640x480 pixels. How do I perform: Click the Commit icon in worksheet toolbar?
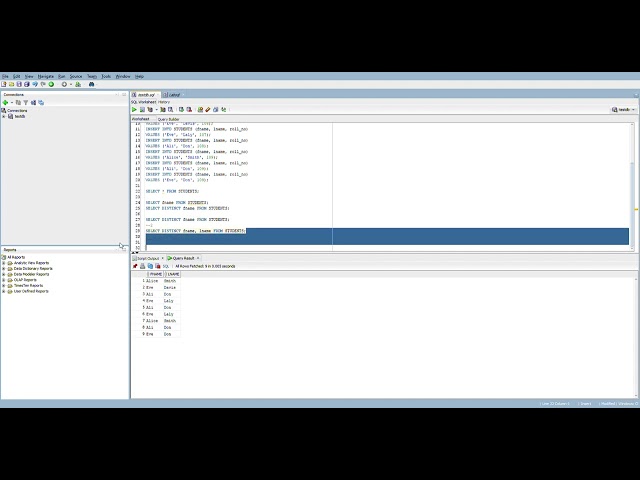tap(181, 109)
